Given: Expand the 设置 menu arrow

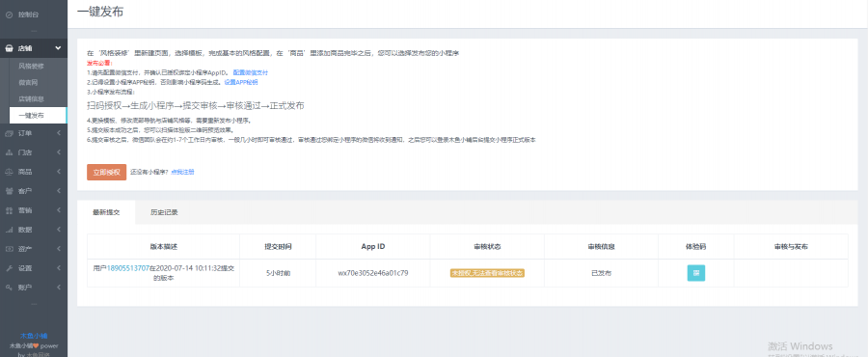Looking at the screenshot, I should coord(59,268).
